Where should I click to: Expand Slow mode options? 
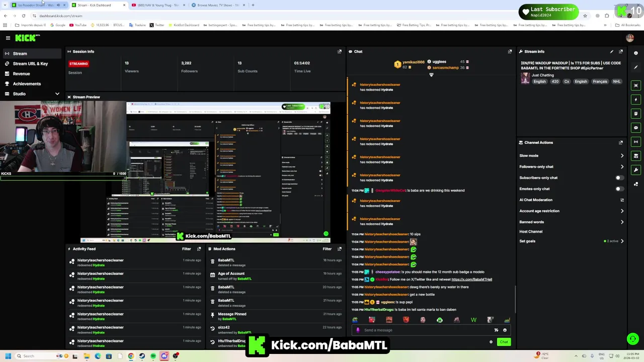622,156
